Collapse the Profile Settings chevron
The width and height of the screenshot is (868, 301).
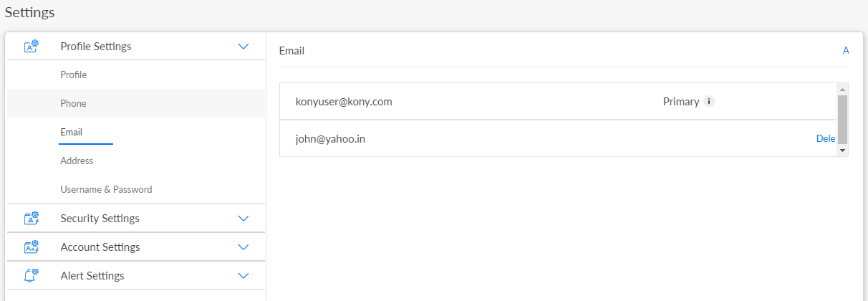coord(243,47)
